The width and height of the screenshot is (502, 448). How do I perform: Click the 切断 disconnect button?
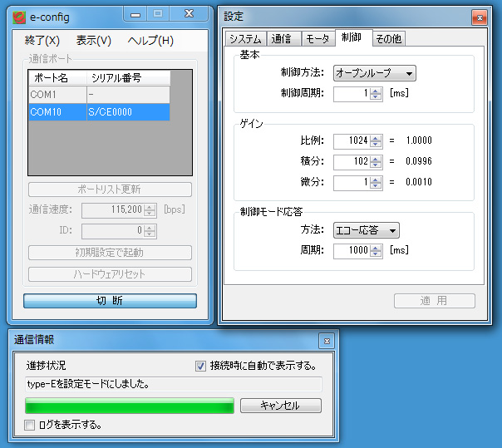pyautogui.click(x=110, y=301)
